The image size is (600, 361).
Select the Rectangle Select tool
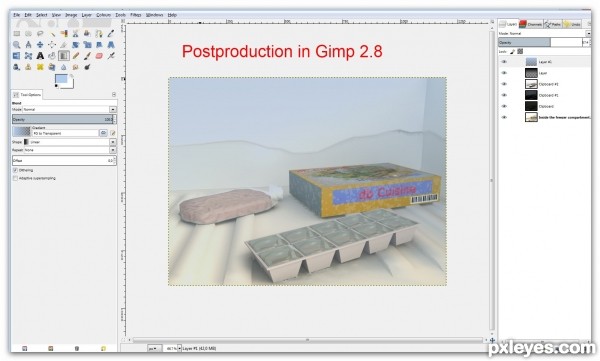16,34
